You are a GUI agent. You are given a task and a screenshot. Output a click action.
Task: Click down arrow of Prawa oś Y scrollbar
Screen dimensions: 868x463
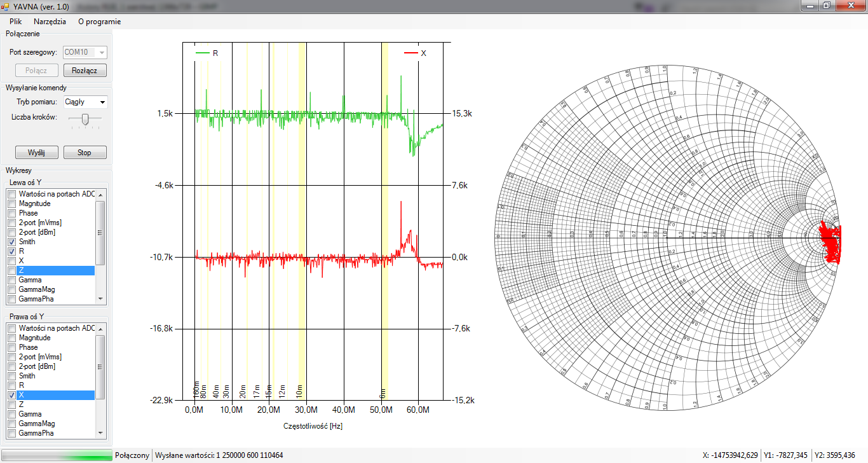[100, 433]
